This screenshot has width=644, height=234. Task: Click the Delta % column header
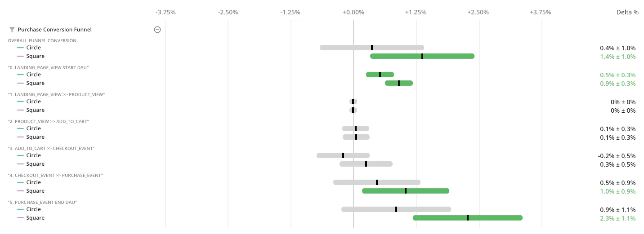[x=627, y=12]
